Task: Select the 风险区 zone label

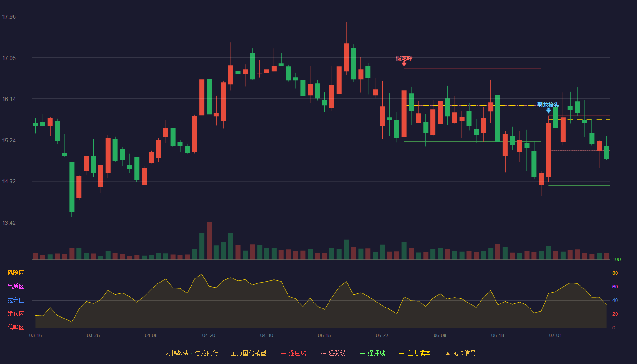Action: (15, 273)
